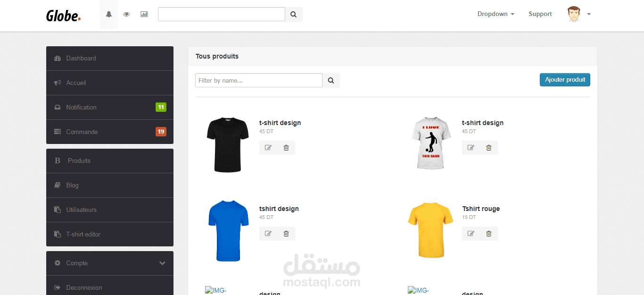Click the Utilisateurs copy icon in sidebar

(58, 210)
